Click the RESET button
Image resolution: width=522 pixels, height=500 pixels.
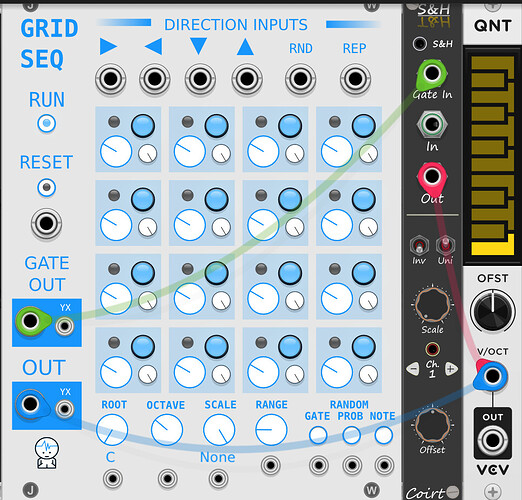tap(47, 187)
